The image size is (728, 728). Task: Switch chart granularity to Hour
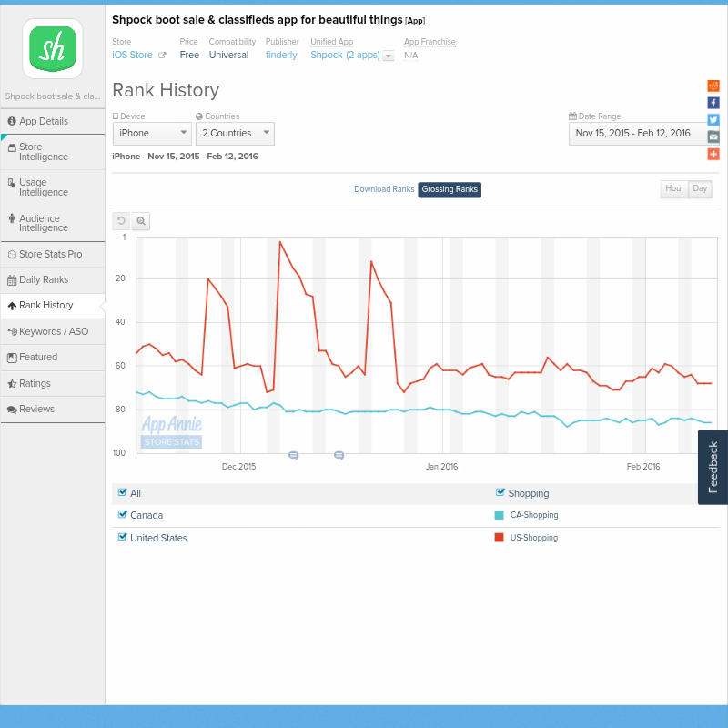(x=674, y=188)
